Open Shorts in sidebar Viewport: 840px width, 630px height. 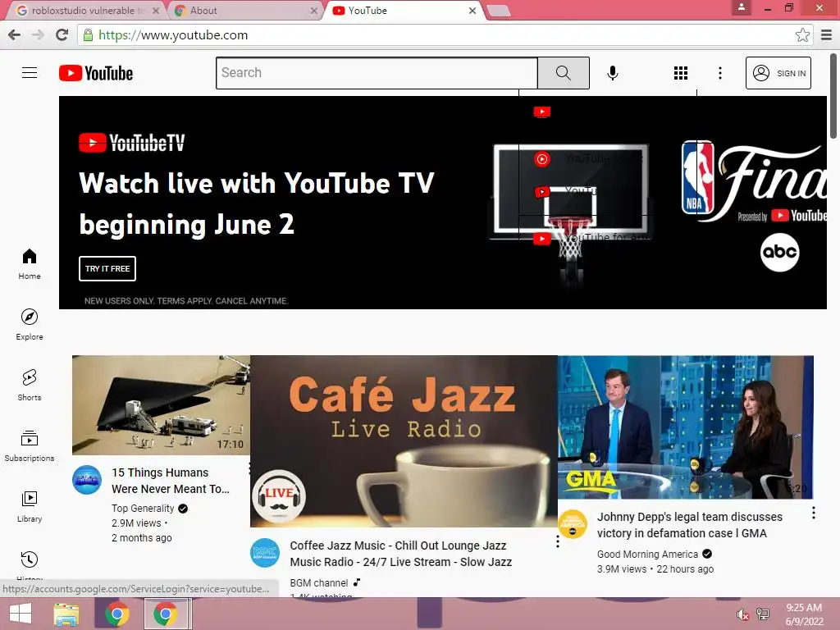[30, 386]
